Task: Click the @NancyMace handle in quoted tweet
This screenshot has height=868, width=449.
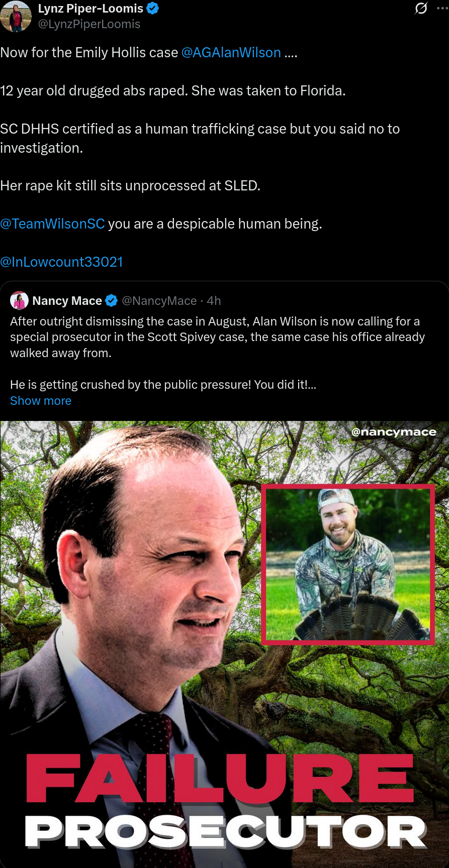Action: (159, 301)
